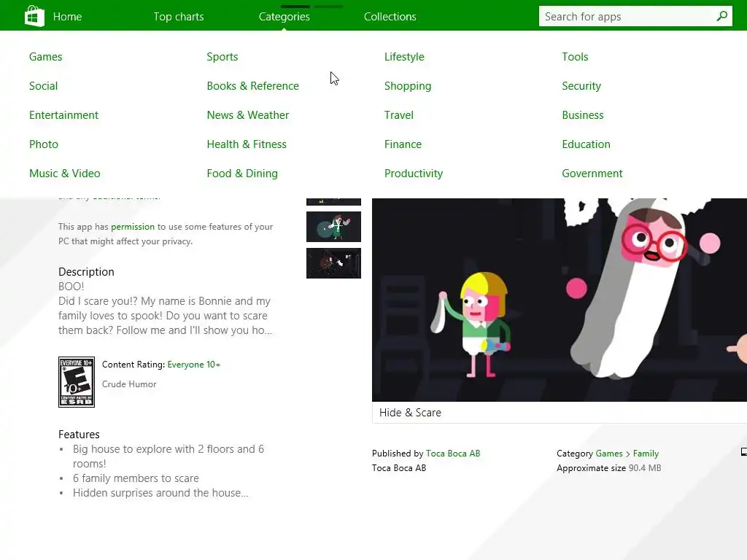Click the 'Approximate size 90.4 MB' text

click(609, 468)
